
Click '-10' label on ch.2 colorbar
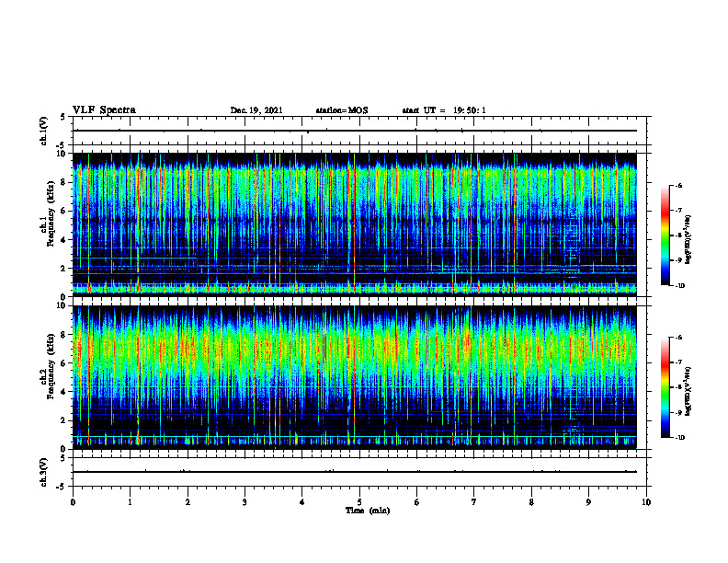[679, 438]
